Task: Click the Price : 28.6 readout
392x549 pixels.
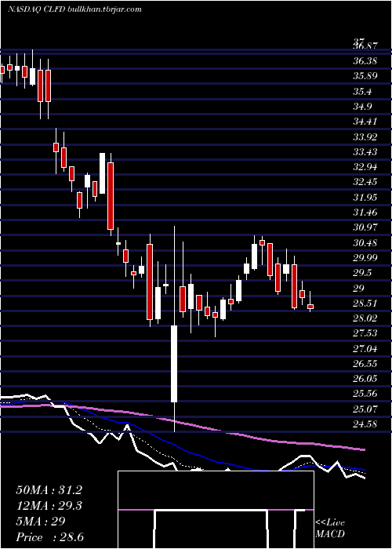Action: (x=49, y=536)
